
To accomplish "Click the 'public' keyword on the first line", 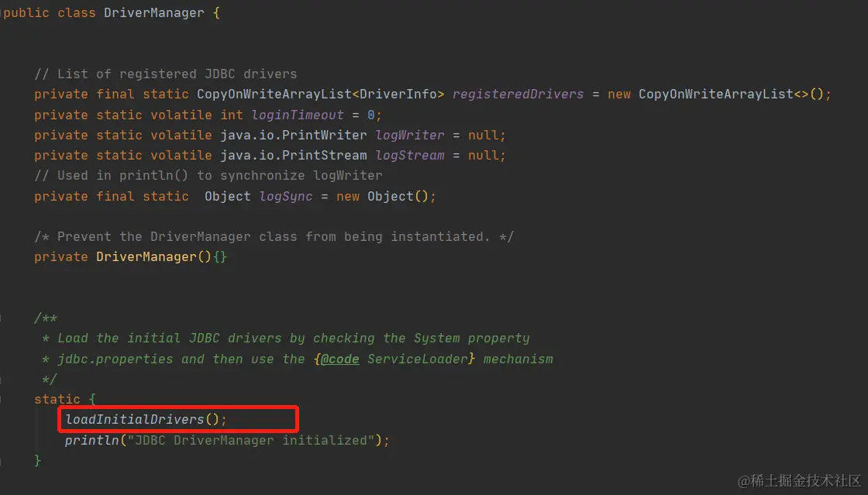I will click(x=26, y=12).
